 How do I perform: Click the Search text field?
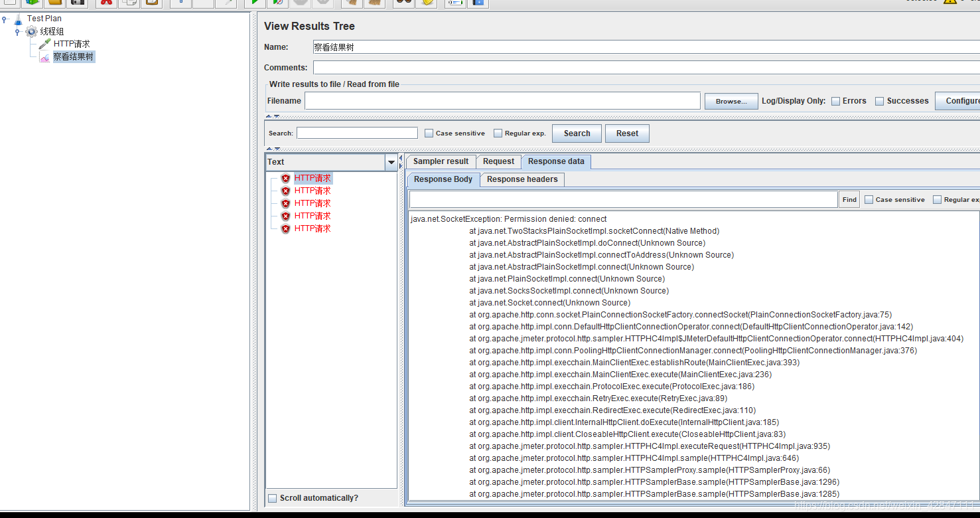[357, 133]
